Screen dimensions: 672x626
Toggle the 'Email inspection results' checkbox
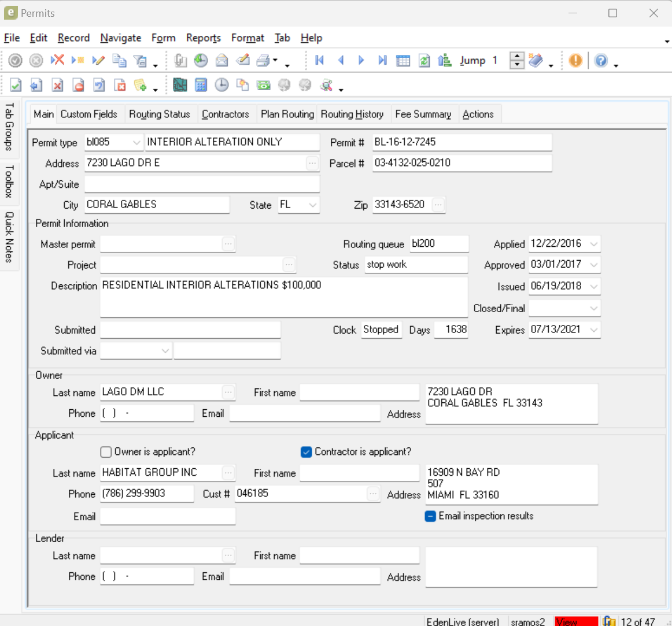click(430, 516)
